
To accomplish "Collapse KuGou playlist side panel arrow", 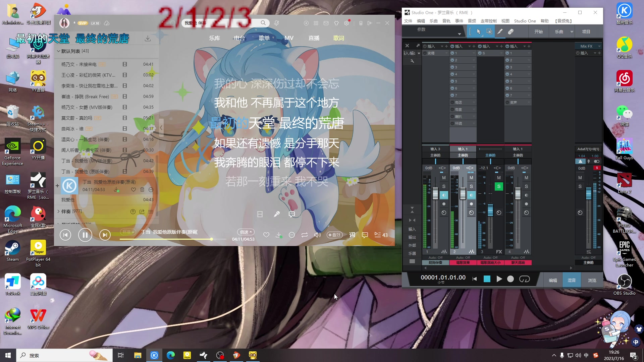I will click(161, 128).
